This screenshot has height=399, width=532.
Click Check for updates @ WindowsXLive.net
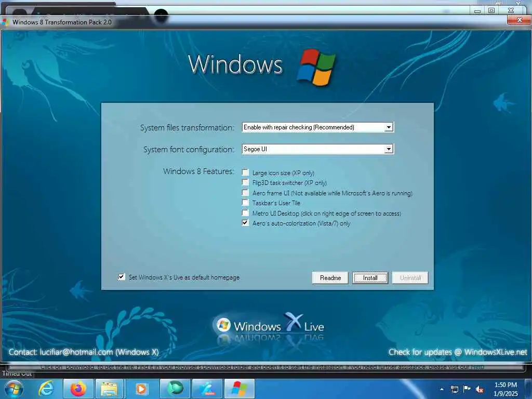(458, 352)
